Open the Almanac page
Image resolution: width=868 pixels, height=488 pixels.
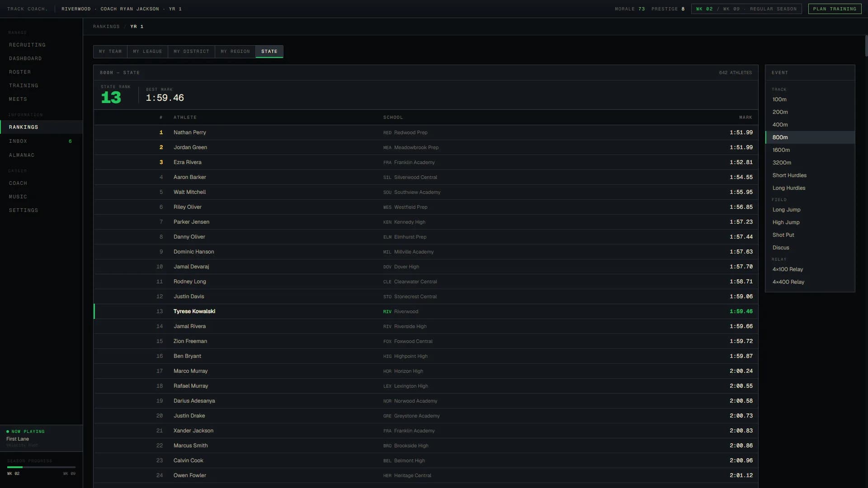tap(41, 155)
